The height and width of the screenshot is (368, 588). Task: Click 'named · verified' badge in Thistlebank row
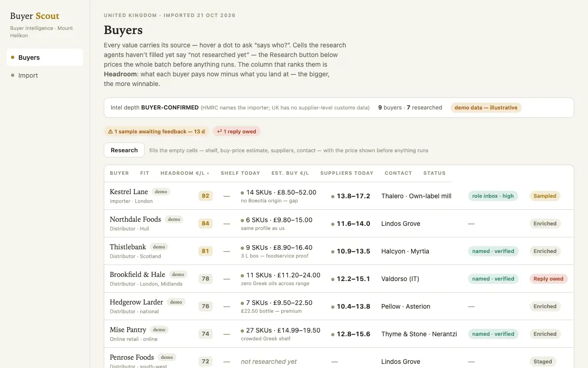(493, 251)
